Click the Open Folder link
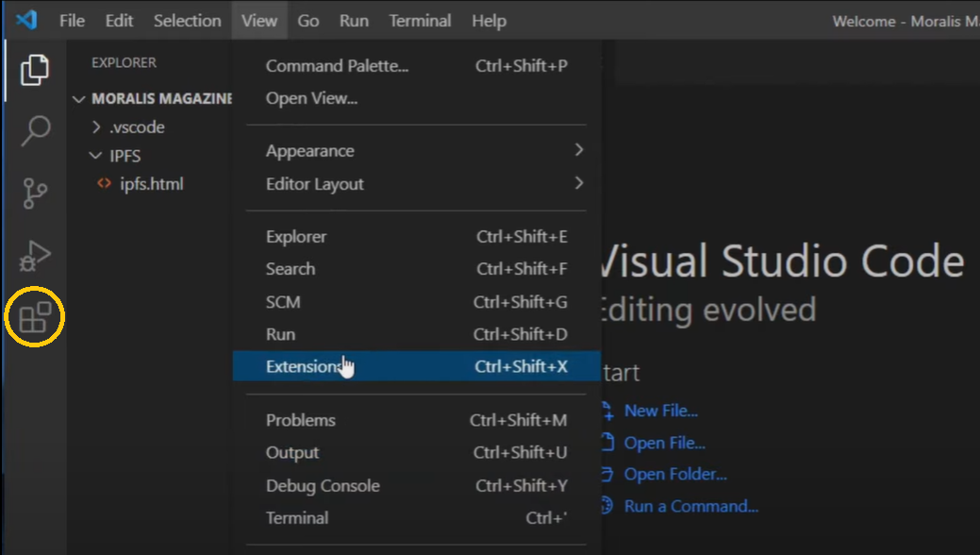The width and height of the screenshot is (980, 555). [x=674, y=475]
